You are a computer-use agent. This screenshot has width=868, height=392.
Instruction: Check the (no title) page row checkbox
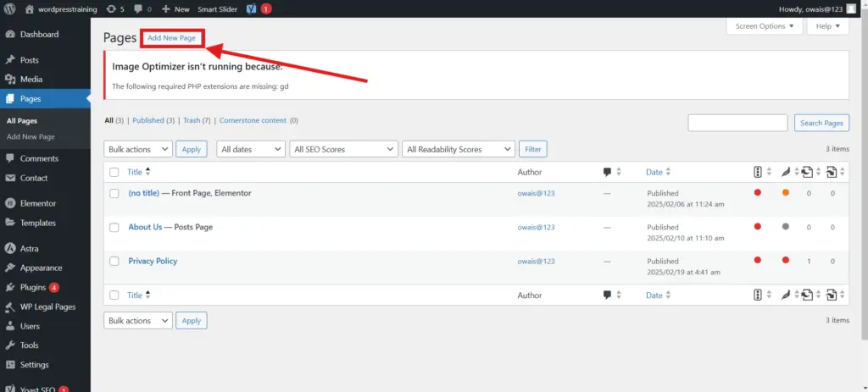coord(114,194)
